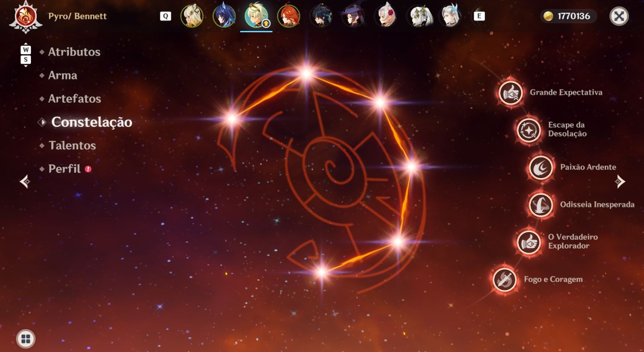Image resolution: width=644 pixels, height=352 pixels.
Task: Select the Odisseia Inesperada constellation icon
Action: [541, 205]
